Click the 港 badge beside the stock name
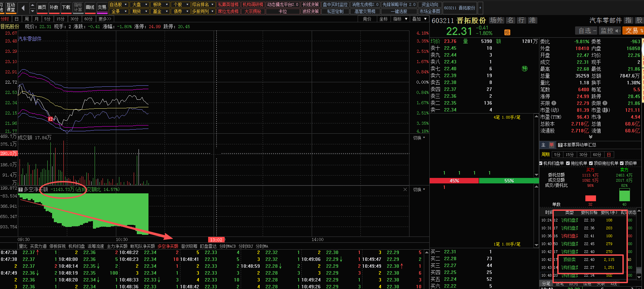This screenshot has height=289, width=644. (x=532, y=20)
